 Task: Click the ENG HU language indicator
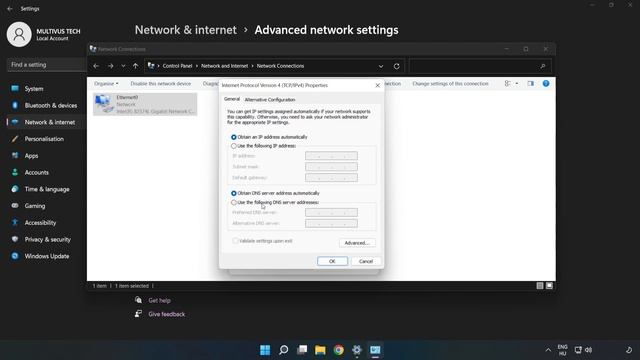coord(562,350)
